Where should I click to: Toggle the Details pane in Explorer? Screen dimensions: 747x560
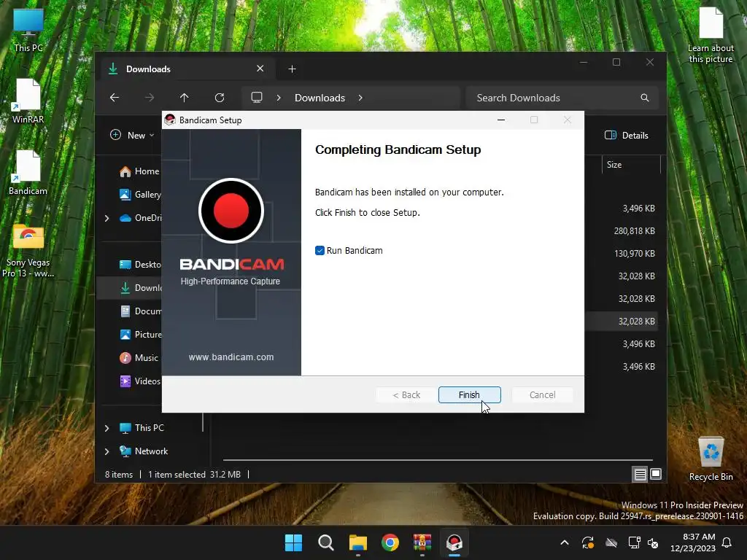click(627, 135)
